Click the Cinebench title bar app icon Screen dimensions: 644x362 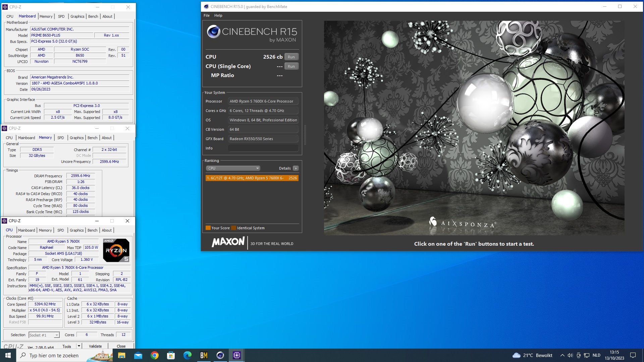click(206, 6)
